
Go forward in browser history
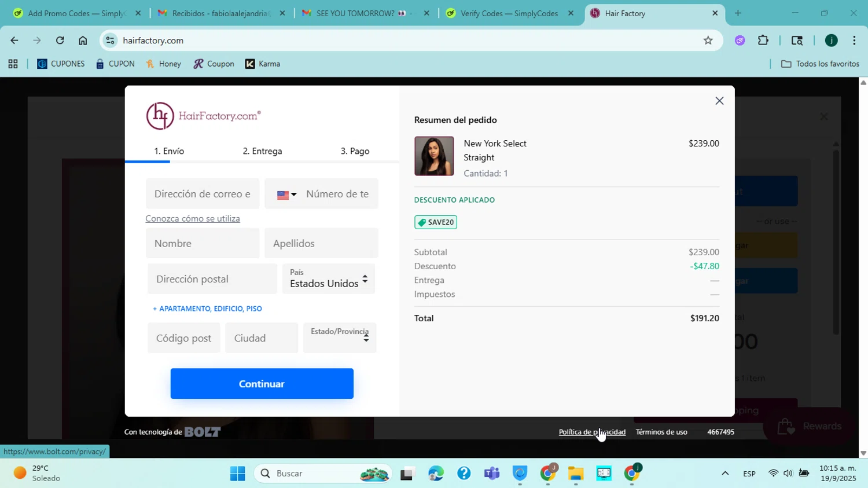[x=37, y=41]
